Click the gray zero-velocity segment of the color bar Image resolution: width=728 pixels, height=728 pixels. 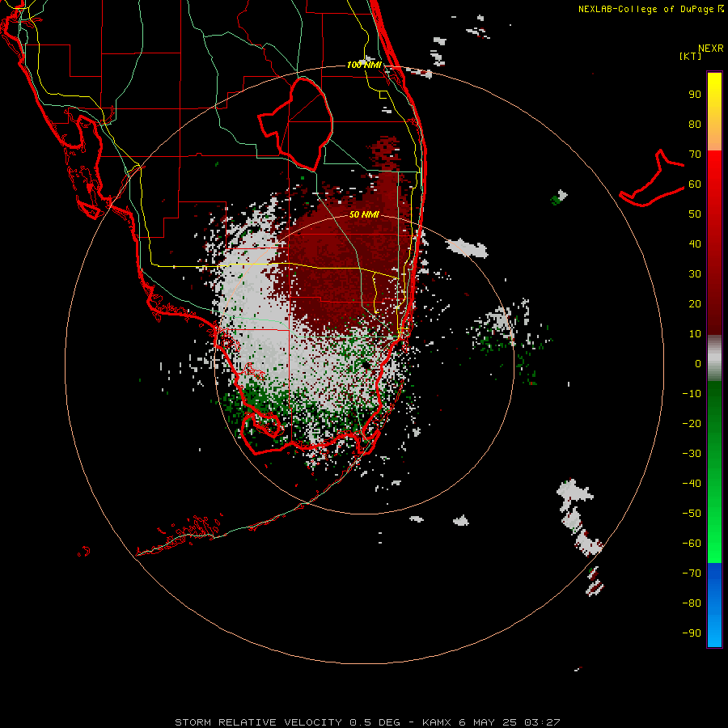click(714, 360)
